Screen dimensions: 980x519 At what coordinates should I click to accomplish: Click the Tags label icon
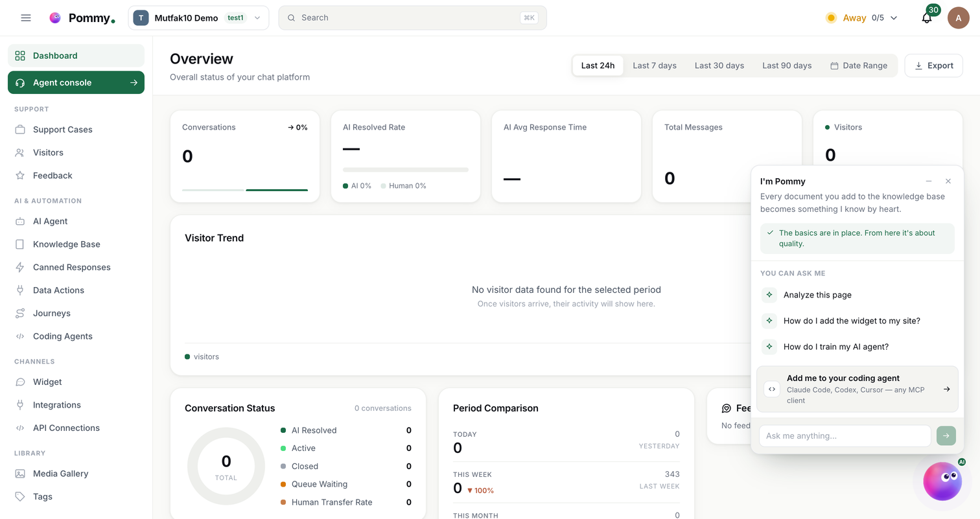point(20,497)
